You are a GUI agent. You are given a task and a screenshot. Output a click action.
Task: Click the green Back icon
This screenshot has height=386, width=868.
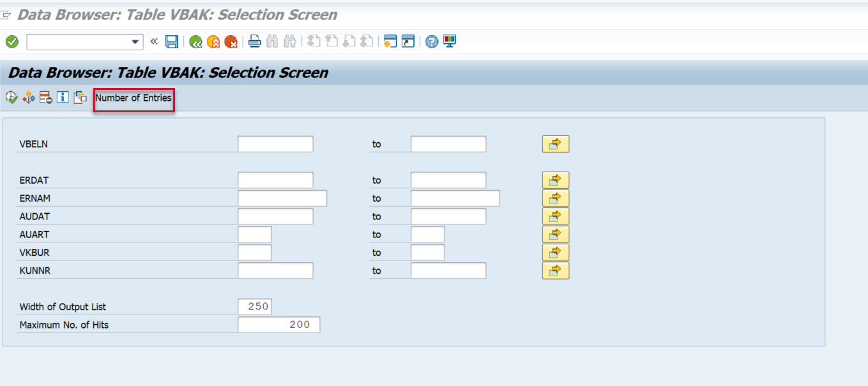coord(195,42)
